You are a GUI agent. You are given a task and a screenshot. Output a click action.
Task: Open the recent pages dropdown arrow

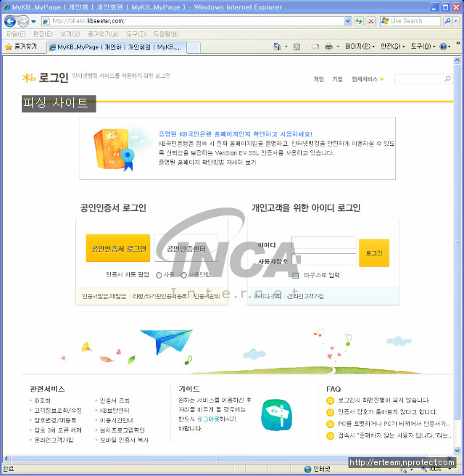click(x=33, y=22)
